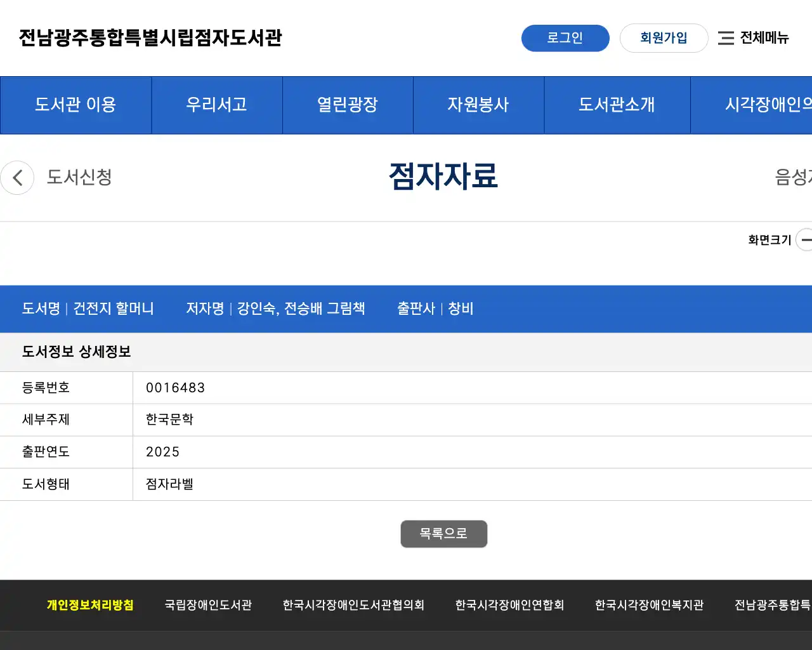Click the 화면크기 label

point(769,240)
